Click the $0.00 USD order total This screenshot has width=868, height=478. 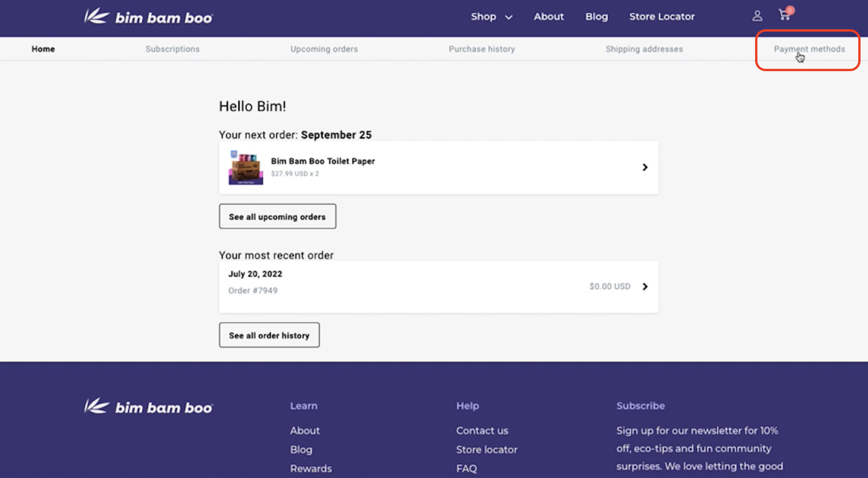[610, 286]
